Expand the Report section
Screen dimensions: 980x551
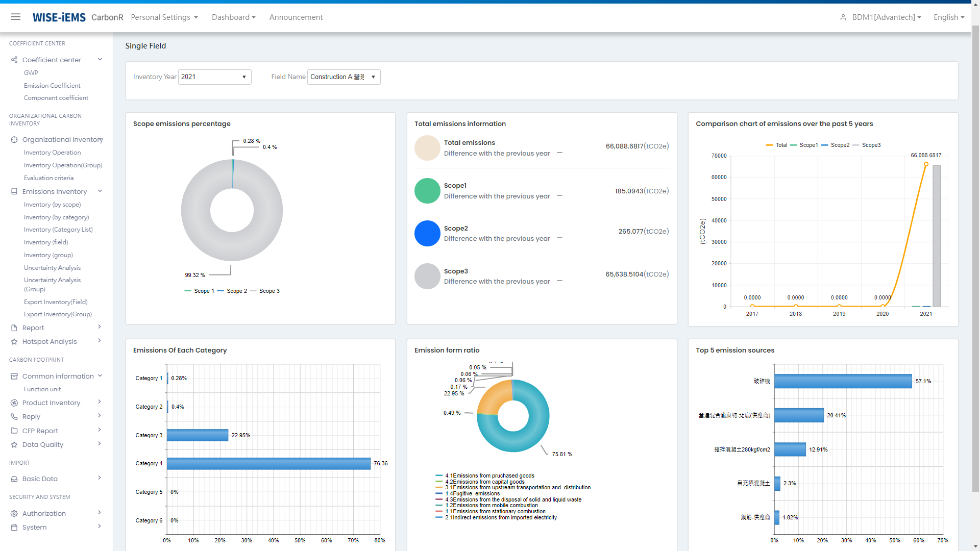pos(100,327)
